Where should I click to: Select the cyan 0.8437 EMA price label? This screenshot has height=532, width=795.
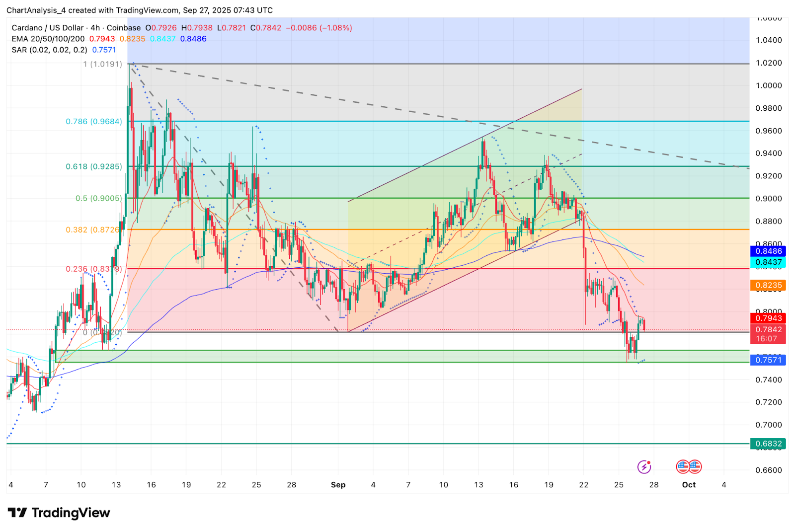[768, 262]
